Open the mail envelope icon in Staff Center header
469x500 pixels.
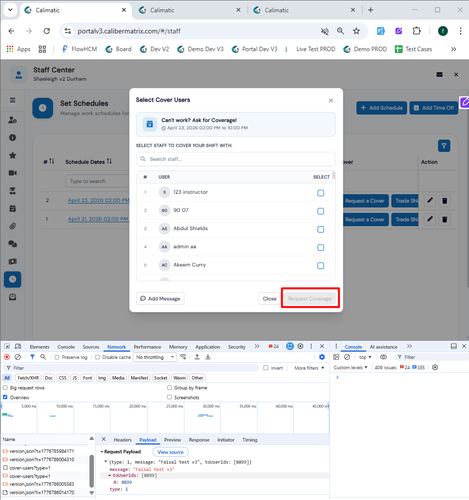(439, 74)
